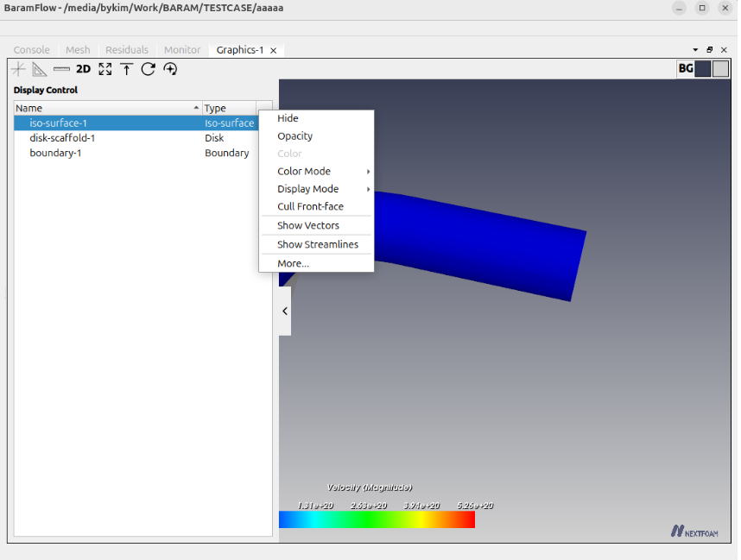Click the upward arrow view alignment icon

[x=127, y=69]
